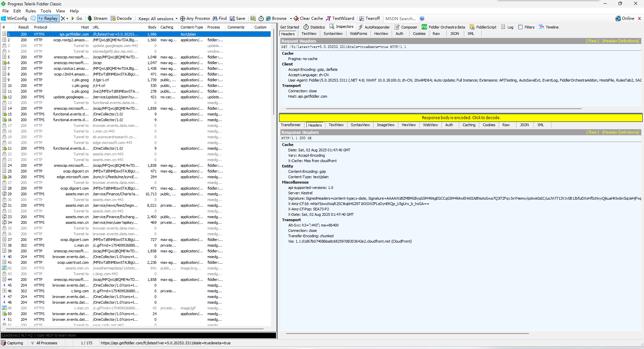The image size is (644, 349).
Task: Click the Online status indicator
Action: pos(625,18)
